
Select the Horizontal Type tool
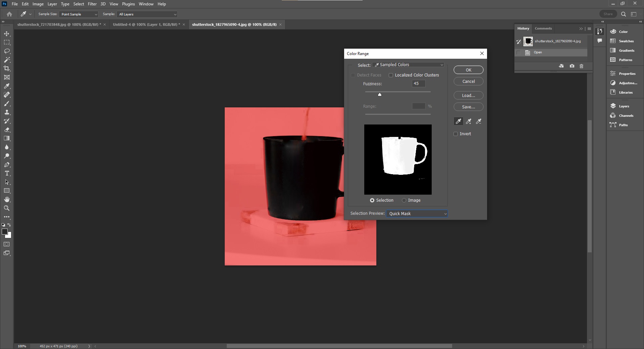coord(7,173)
